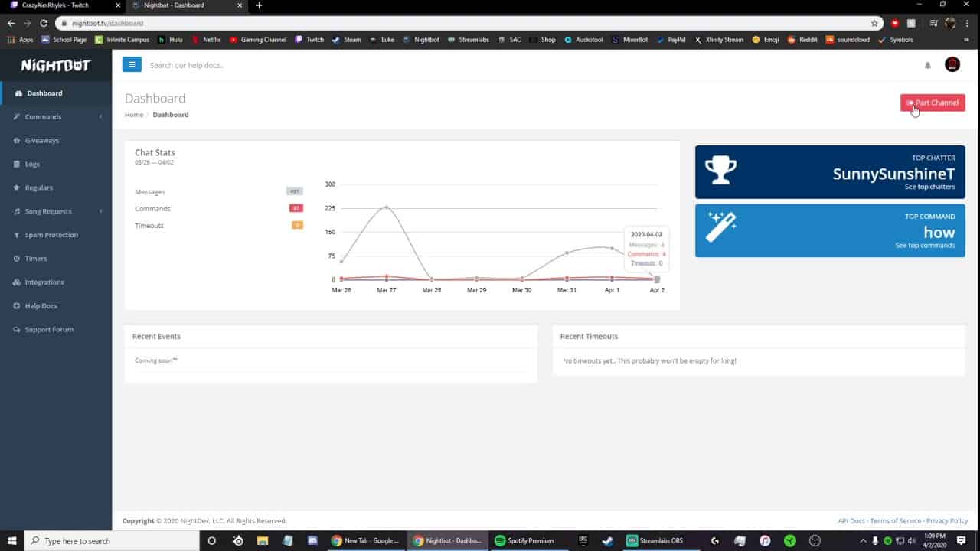Open the Terms of Service footer link
980x551 pixels.
(896, 521)
